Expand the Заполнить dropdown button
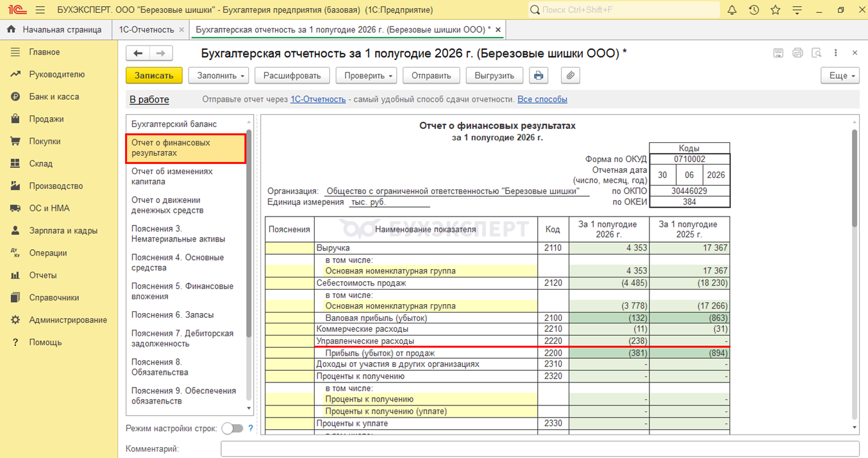 221,76
